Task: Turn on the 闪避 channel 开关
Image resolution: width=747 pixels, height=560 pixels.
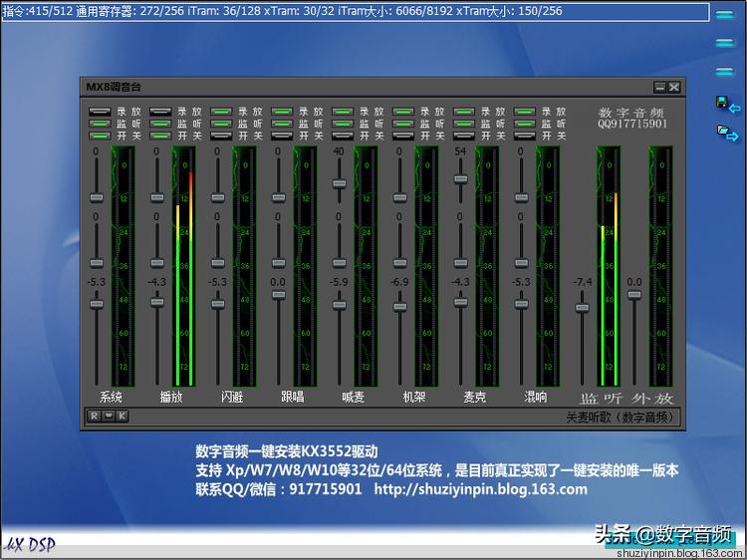Action: point(221,136)
